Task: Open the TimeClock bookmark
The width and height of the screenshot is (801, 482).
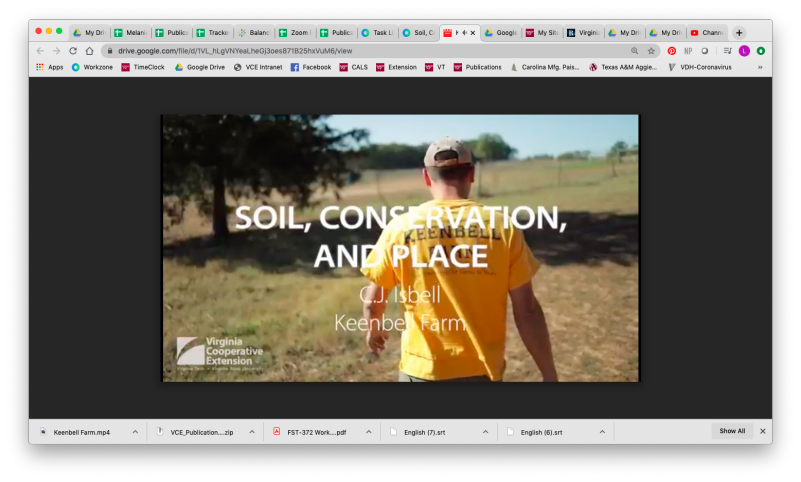Action: tap(143, 67)
